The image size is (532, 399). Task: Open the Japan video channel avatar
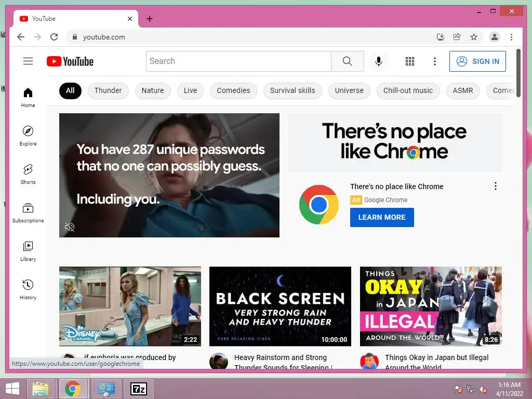point(369,361)
